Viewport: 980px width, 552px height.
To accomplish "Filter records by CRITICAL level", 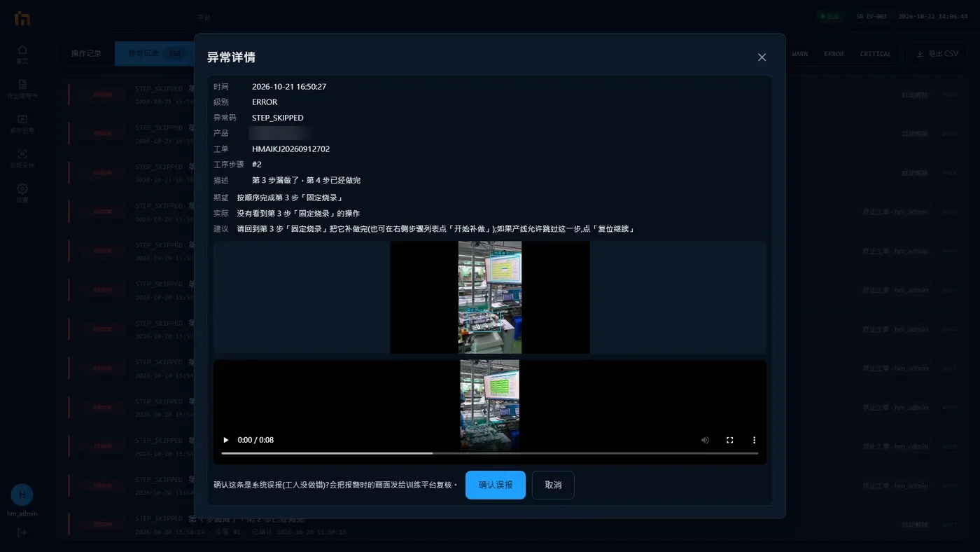I will (x=876, y=54).
